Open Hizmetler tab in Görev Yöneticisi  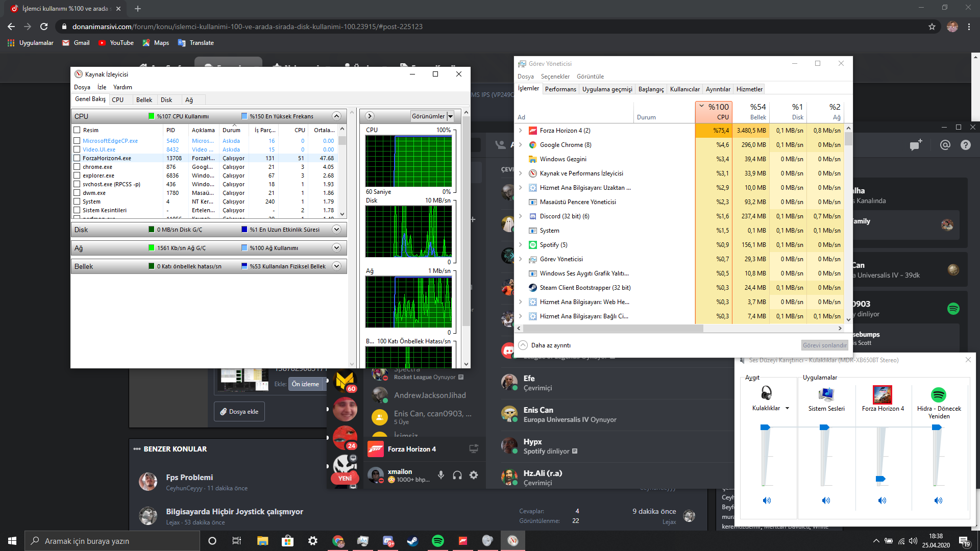[x=749, y=89]
